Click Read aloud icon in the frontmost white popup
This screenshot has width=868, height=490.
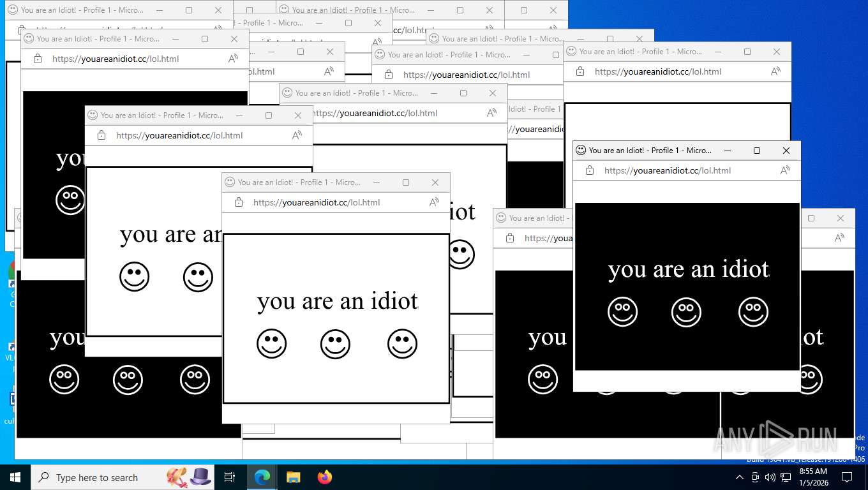[x=434, y=202]
